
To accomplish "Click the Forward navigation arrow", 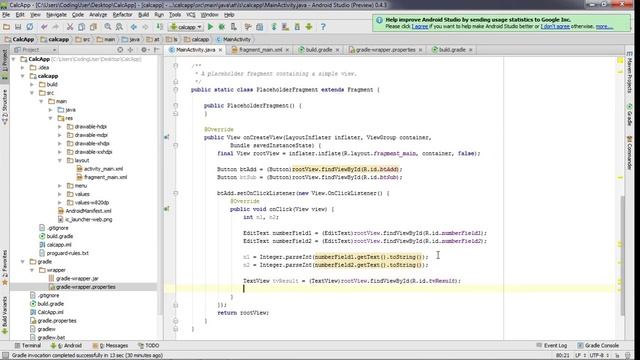I will click(x=145, y=27).
